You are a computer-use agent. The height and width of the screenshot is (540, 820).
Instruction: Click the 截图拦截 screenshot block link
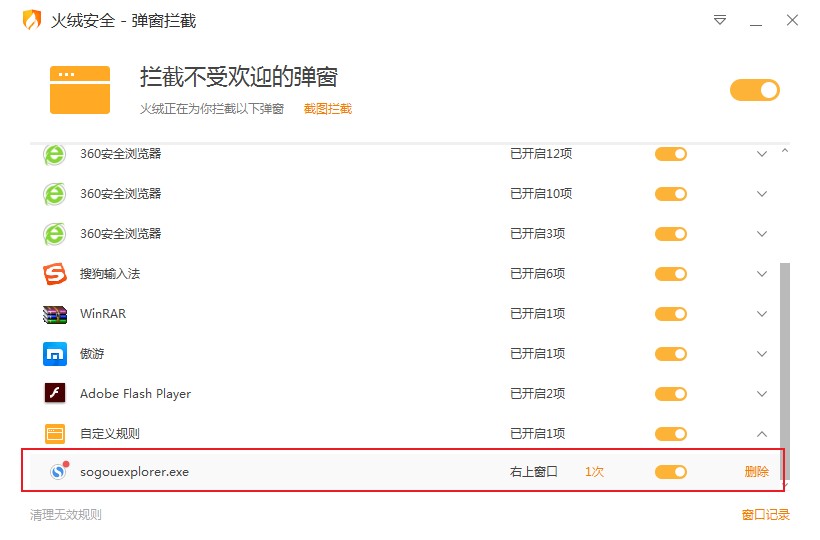[x=328, y=109]
